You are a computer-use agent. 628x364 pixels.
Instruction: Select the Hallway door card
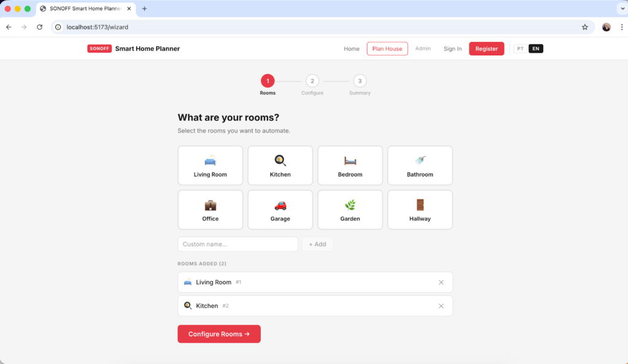(x=419, y=210)
